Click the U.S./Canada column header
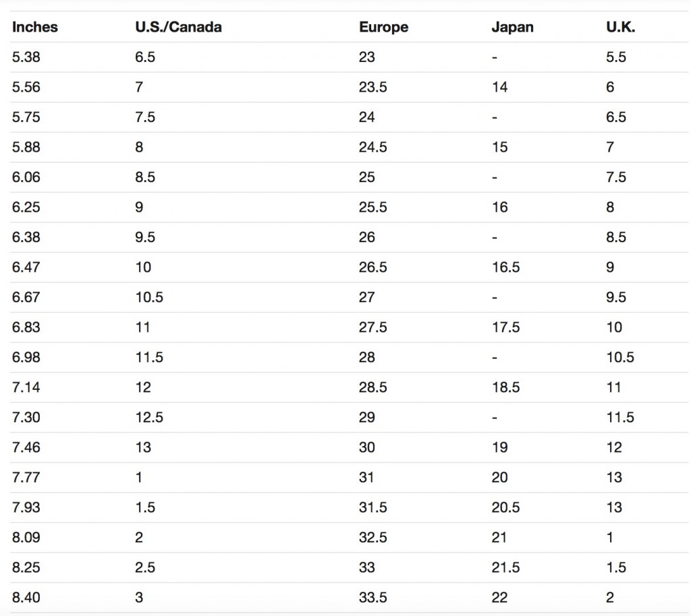This screenshot has height=616, width=691. pos(178,28)
